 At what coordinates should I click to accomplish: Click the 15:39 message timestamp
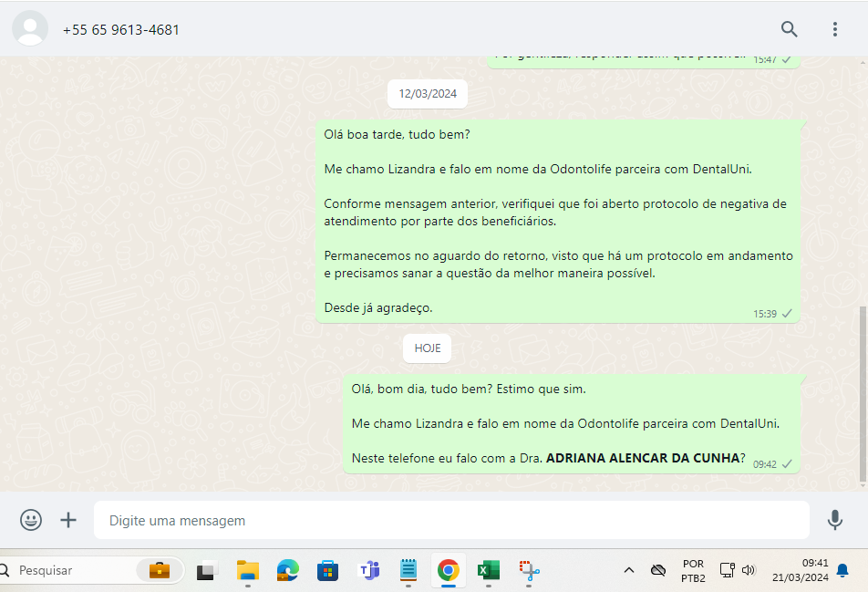pos(764,314)
